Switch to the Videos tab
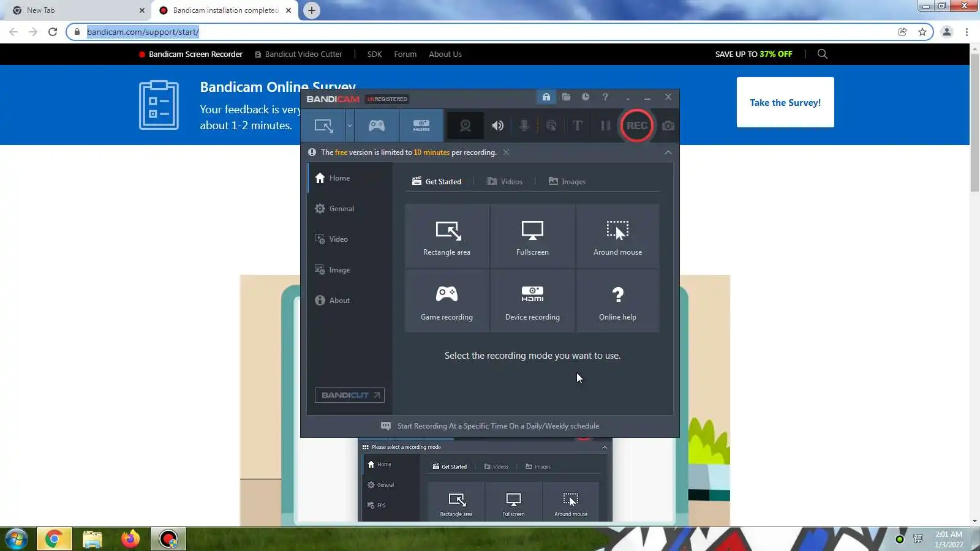Image resolution: width=980 pixels, height=551 pixels. (x=505, y=182)
